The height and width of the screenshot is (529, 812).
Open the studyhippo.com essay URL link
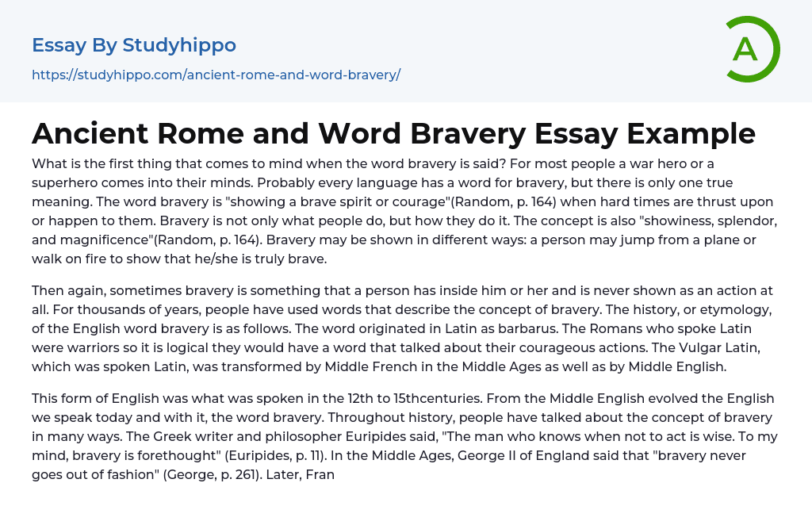point(216,75)
